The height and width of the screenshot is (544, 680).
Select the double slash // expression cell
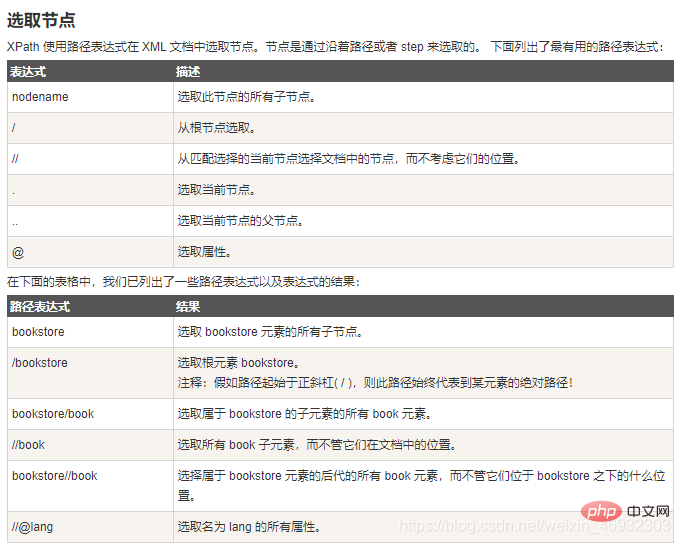click(x=90, y=159)
